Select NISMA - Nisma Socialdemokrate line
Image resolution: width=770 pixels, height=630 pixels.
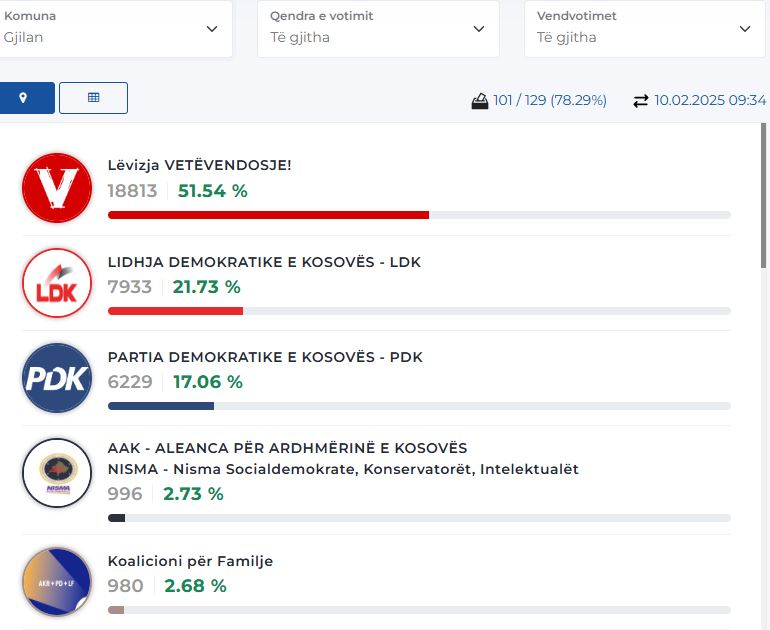click(x=343, y=469)
